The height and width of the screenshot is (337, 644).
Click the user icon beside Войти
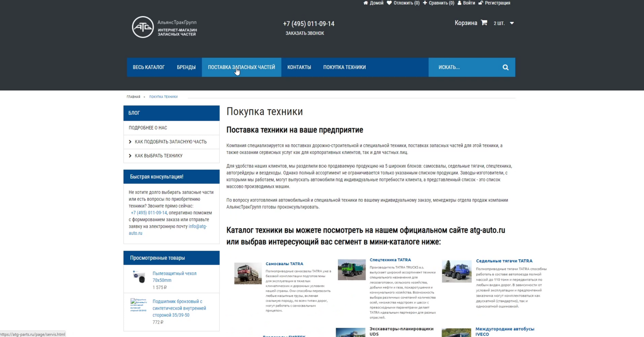click(x=459, y=3)
